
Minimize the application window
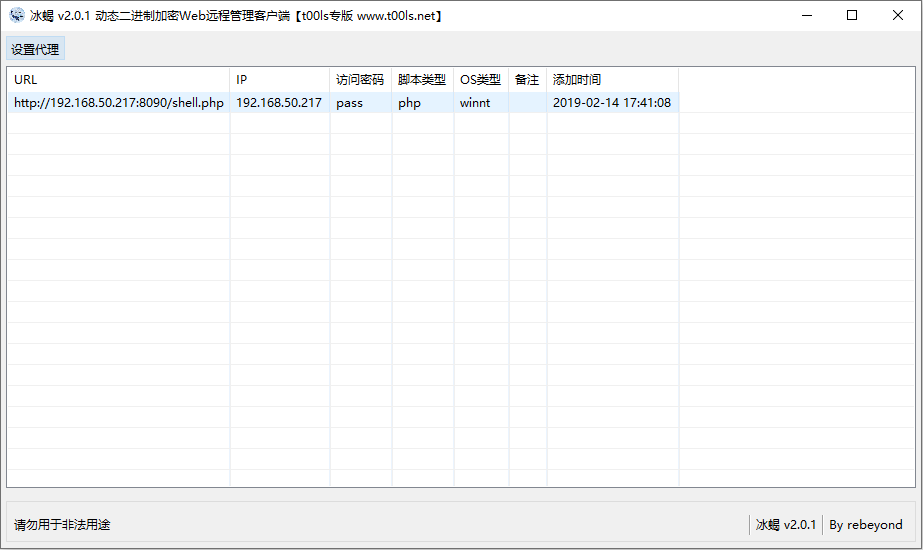pyautogui.click(x=806, y=16)
